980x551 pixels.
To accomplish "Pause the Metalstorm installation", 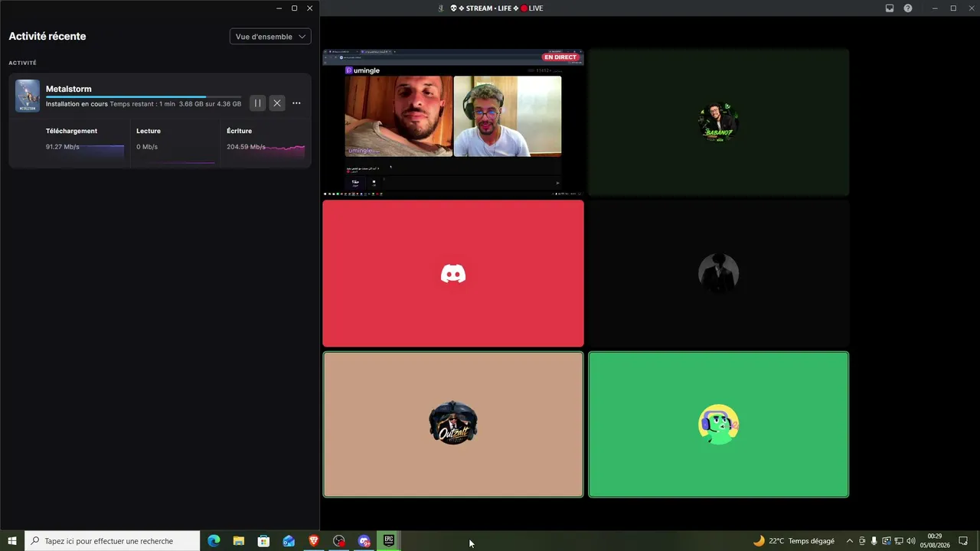I will point(257,103).
